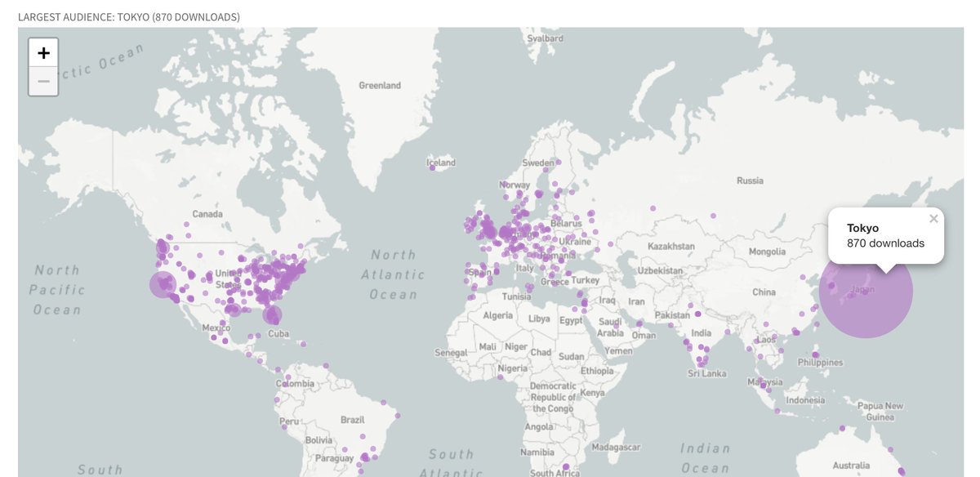Click the Pacific Northwest download bubble
This screenshot has width=980, height=477.
point(163,244)
